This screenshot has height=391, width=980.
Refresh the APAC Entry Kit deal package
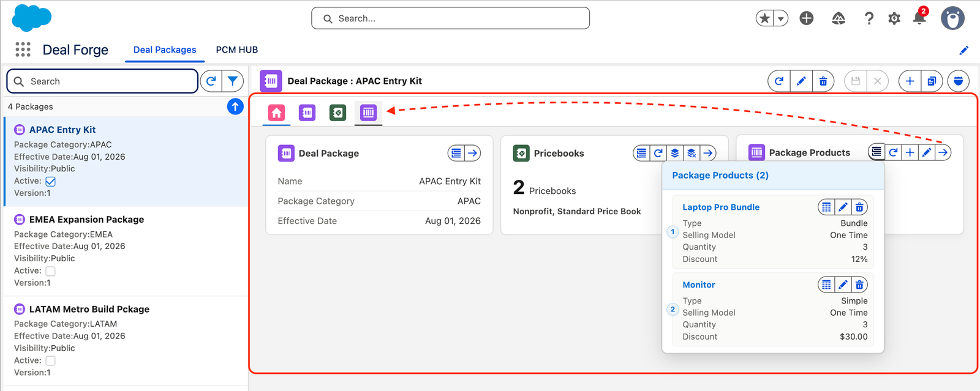tap(779, 81)
